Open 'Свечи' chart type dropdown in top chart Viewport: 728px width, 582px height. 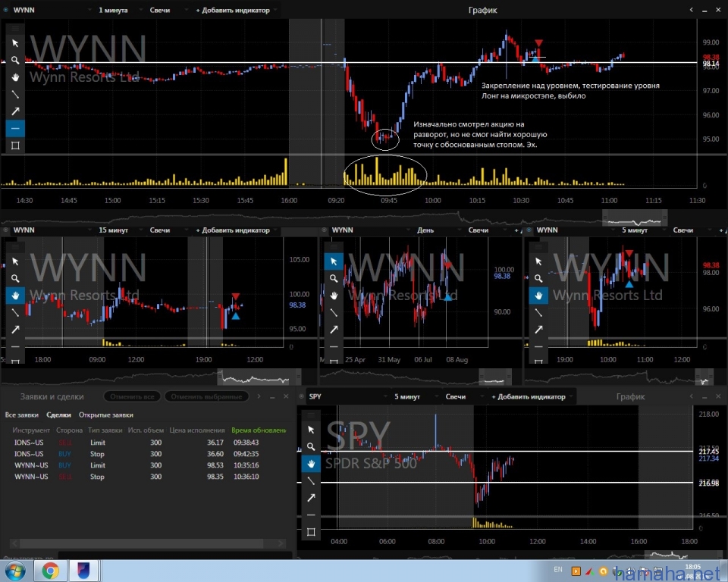coord(168,10)
